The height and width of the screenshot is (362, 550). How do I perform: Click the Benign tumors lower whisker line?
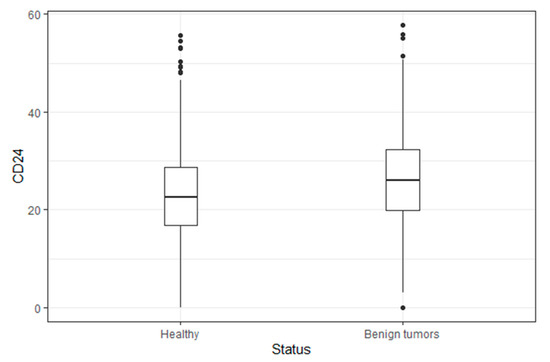[x=403, y=251]
